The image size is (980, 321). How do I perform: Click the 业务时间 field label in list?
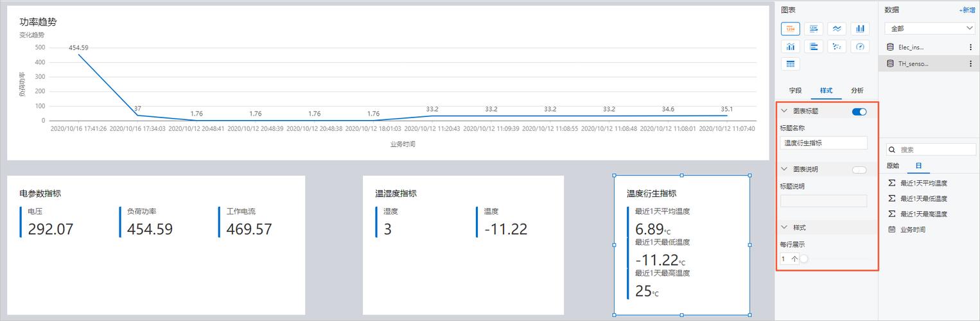pyautogui.click(x=913, y=230)
